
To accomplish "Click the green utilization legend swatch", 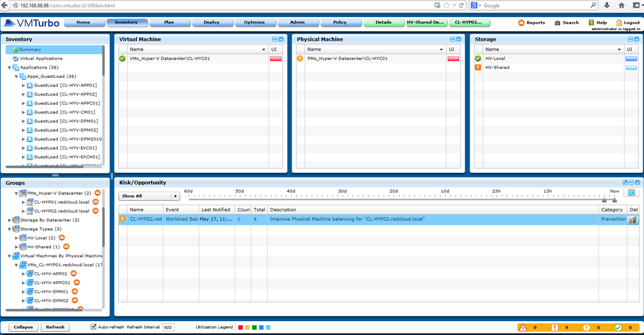I will (x=255, y=327).
